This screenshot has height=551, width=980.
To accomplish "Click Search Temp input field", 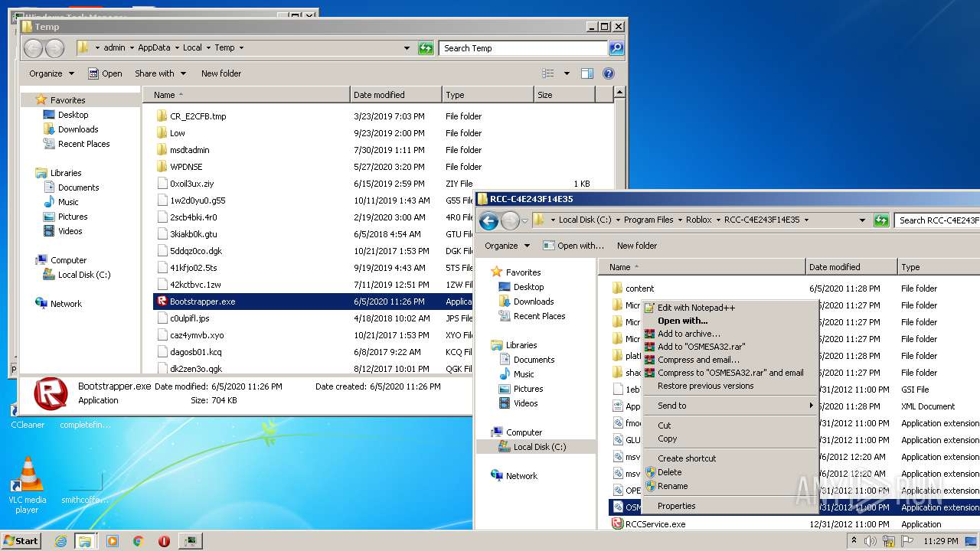I will tap(523, 48).
